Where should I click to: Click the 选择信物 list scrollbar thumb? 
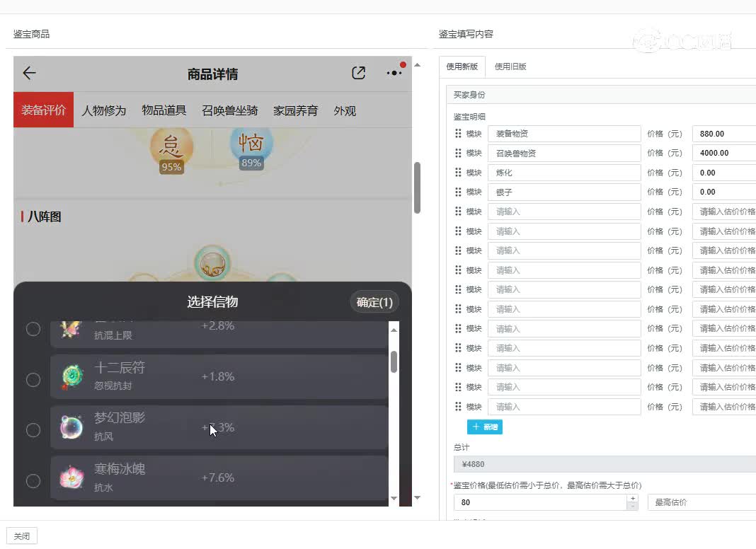pyautogui.click(x=394, y=362)
